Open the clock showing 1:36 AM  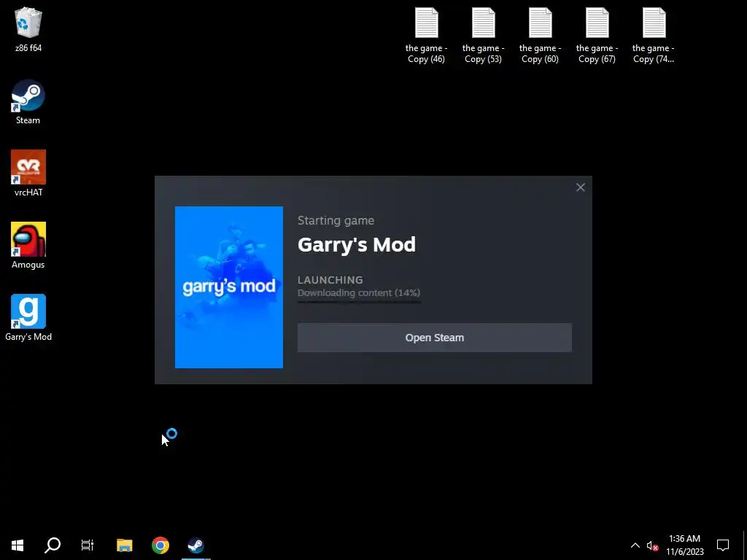coord(684,545)
